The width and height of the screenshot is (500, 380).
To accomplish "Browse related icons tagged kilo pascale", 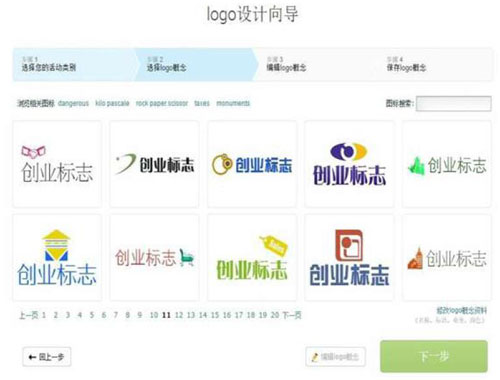I will pyautogui.click(x=112, y=103).
